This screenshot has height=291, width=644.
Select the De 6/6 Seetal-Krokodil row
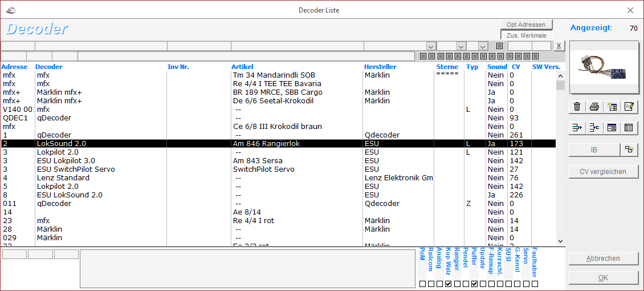click(x=279, y=100)
